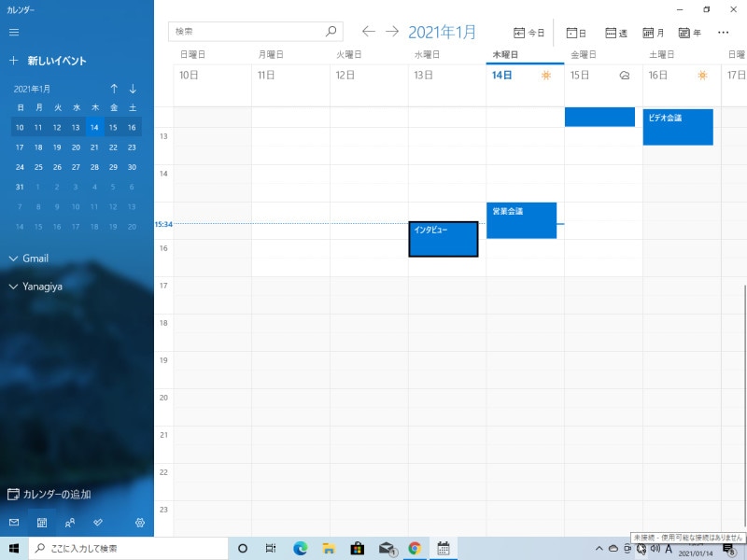View cloudy weather icon for 15日
The height and width of the screenshot is (560, 747).
[624, 76]
